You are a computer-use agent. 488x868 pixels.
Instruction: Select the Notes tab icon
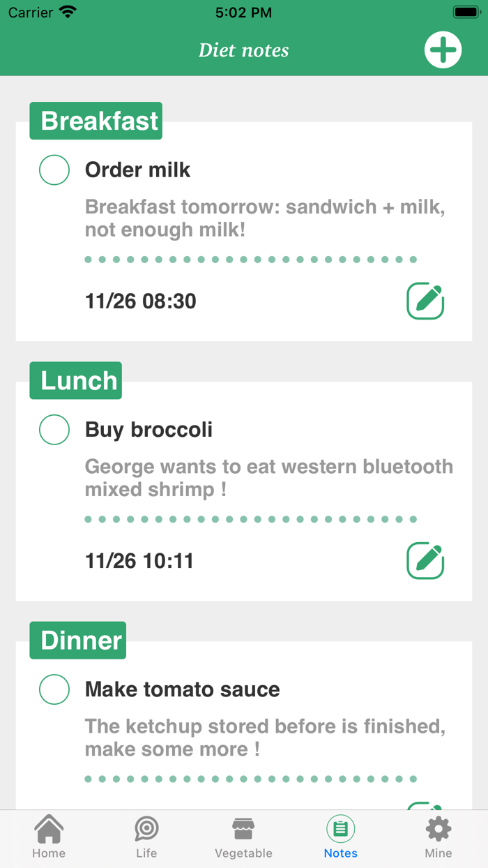point(341,830)
